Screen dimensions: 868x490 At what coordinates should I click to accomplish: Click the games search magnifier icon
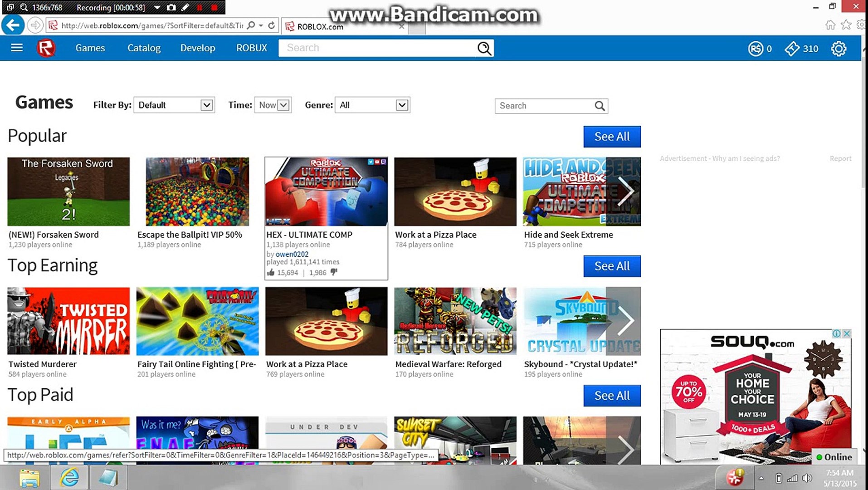point(600,106)
